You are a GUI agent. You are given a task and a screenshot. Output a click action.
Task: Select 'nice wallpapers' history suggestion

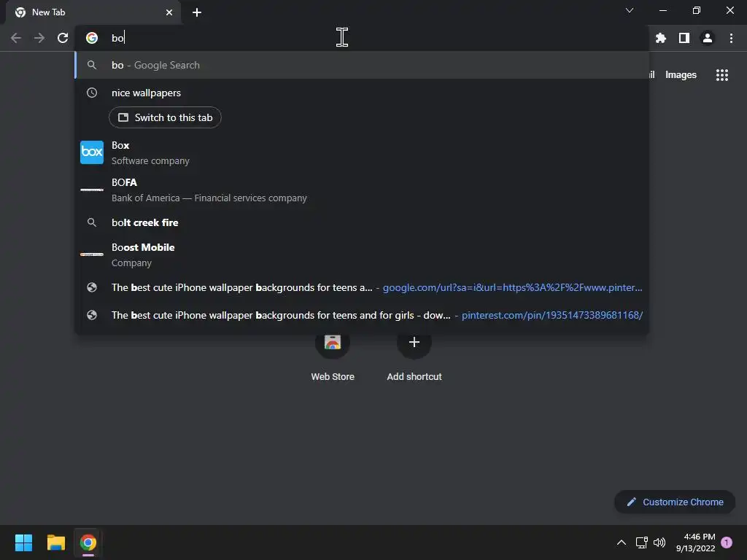[362, 93]
